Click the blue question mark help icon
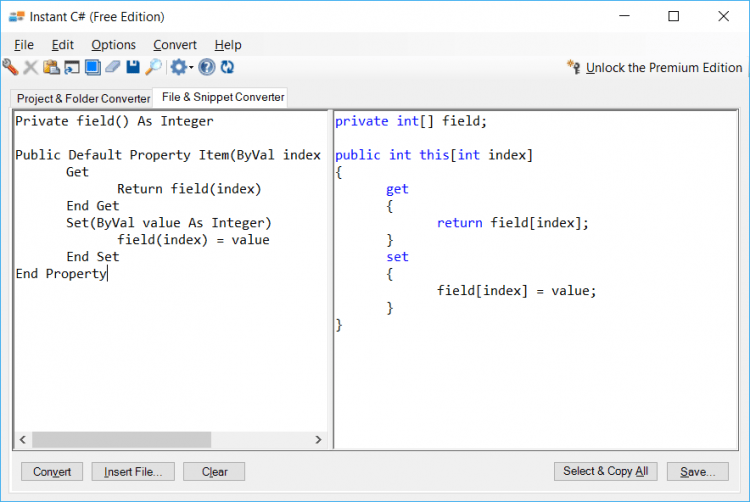Screen dimensions: 750x502 click(207, 67)
